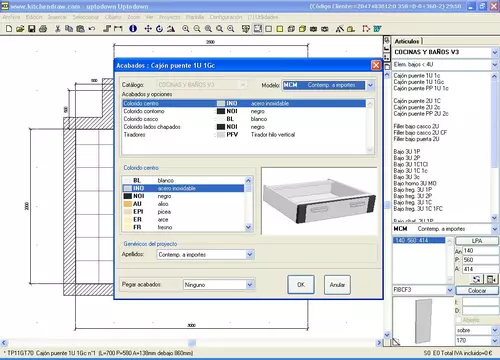The height and width of the screenshot is (360, 500).
Task: Click the calculator icon beside the swap arrows
Action: pos(491,279)
